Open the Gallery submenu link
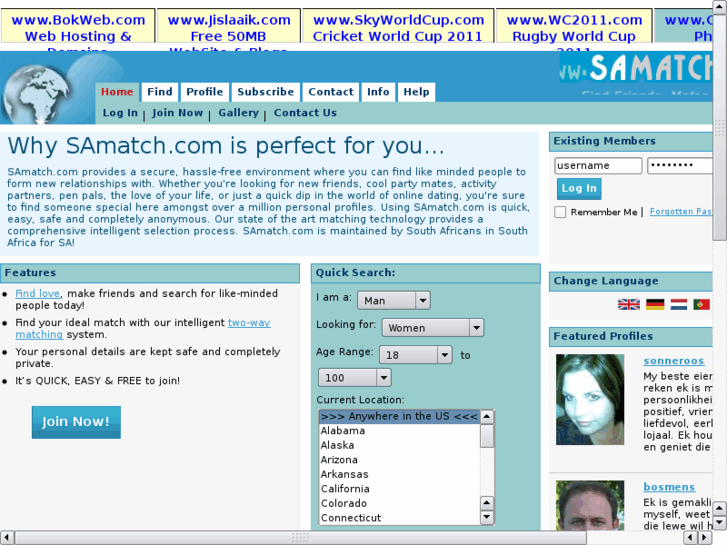This screenshot has height=545, width=727. (x=238, y=113)
